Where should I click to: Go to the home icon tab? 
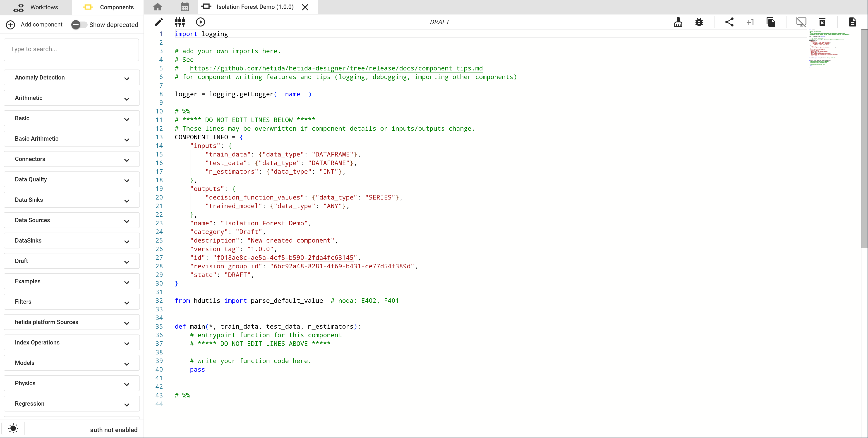[157, 7]
